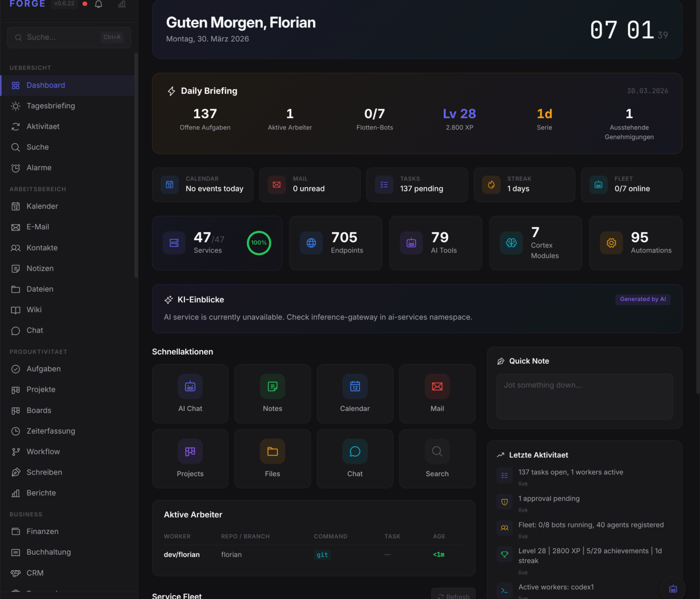Open the Notes quick action

coord(272,393)
